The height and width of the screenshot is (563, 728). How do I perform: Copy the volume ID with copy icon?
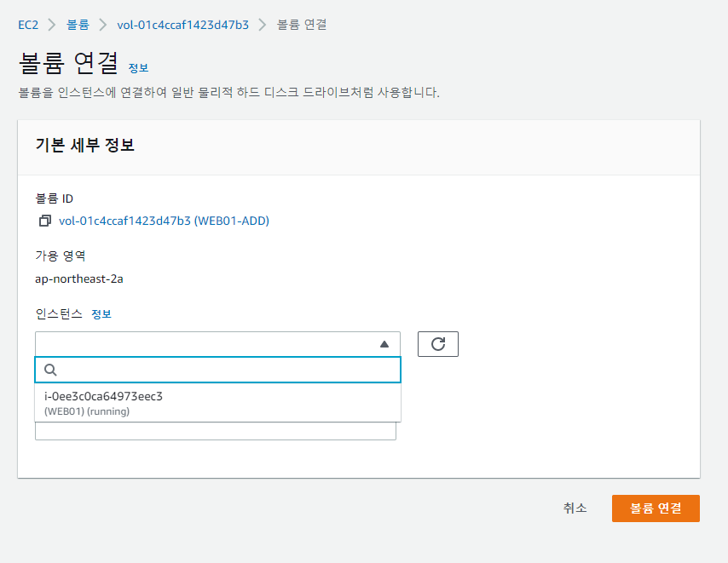click(x=45, y=221)
